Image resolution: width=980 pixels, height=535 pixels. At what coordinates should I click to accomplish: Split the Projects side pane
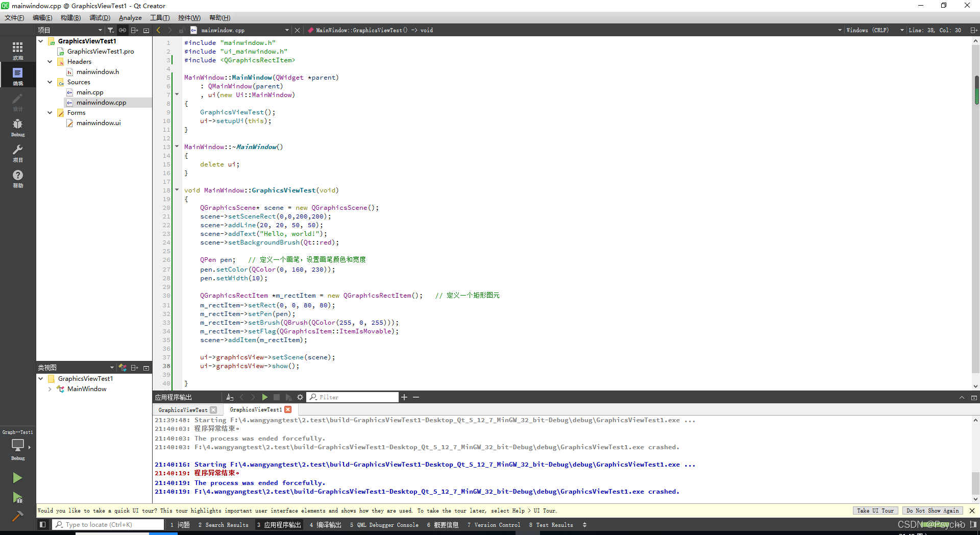[135, 30]
